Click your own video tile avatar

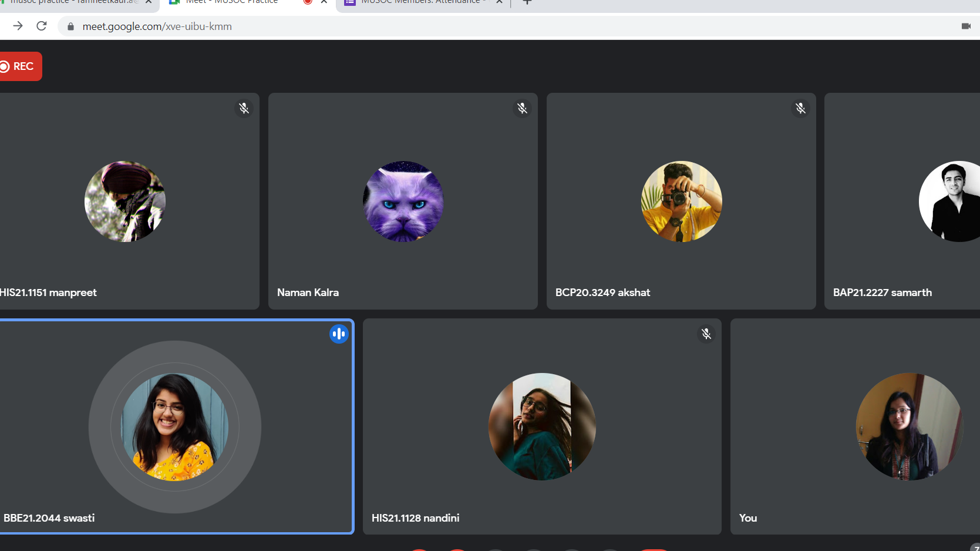[909, 426]
